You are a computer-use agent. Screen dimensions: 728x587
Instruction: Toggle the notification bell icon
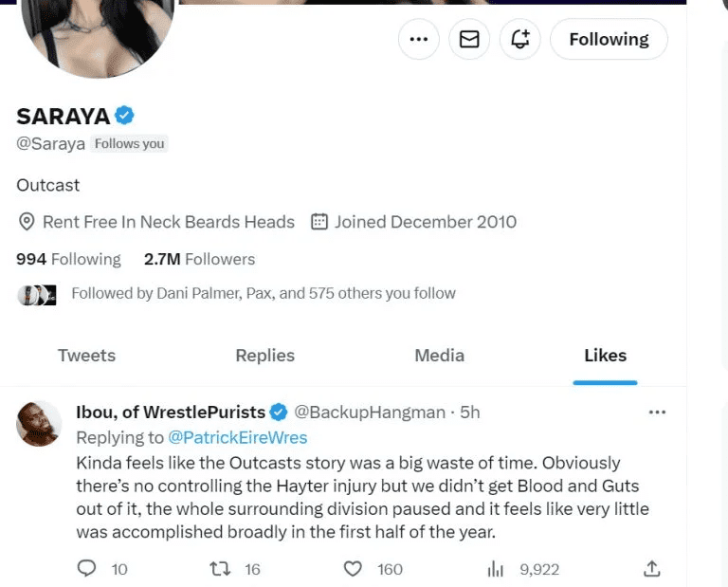coord(519,39)
